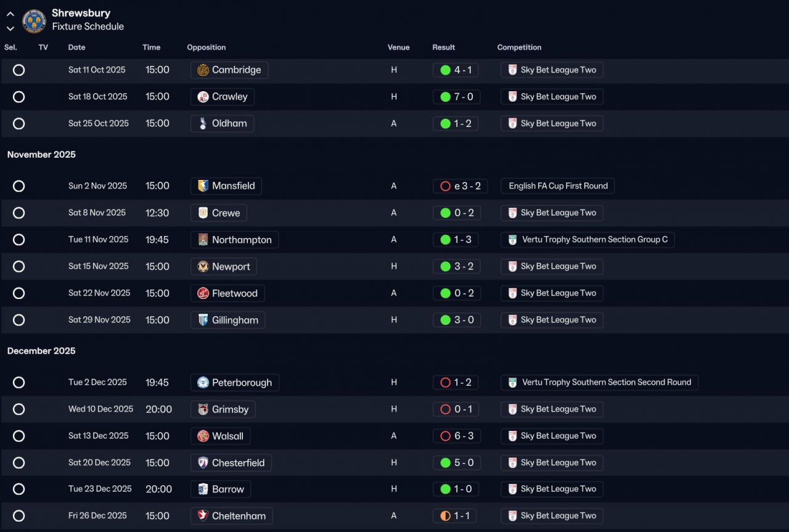Click the green win indicator for Crawley 7-0
Viewport: 789px width, 532px height.
click(x=445, y=97)
